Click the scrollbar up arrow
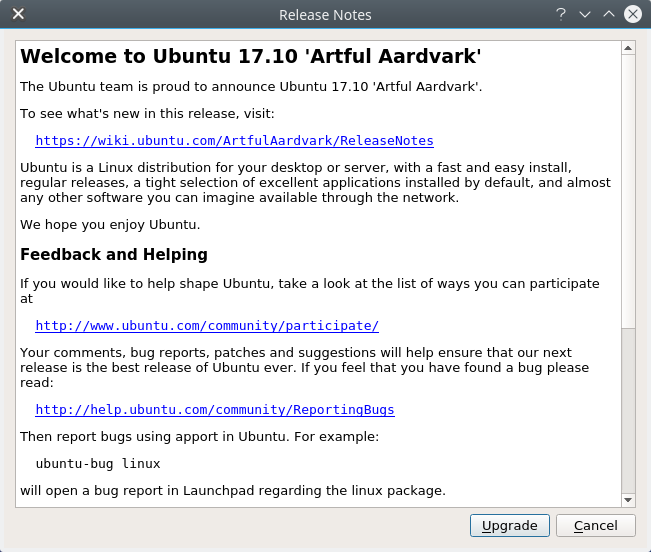The width and height of the screenshot is (651, 552). pyautogui.click(x=628, y=48)
